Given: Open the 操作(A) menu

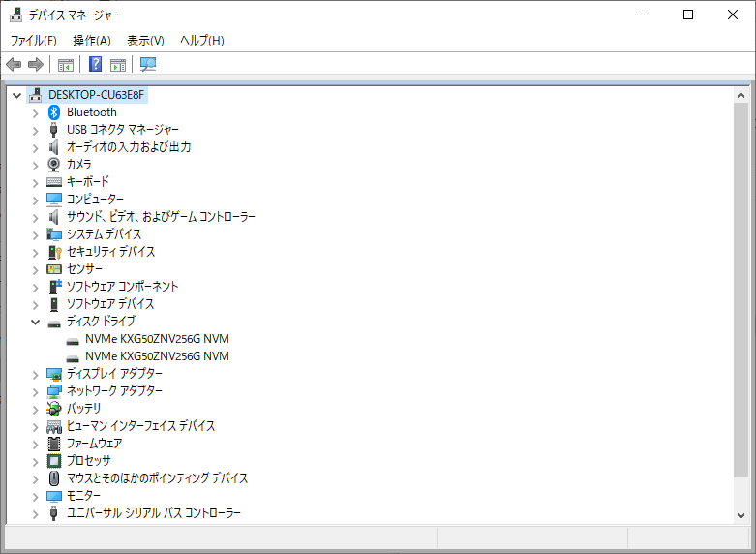Looking at the screenshot, I should (92, 41).
